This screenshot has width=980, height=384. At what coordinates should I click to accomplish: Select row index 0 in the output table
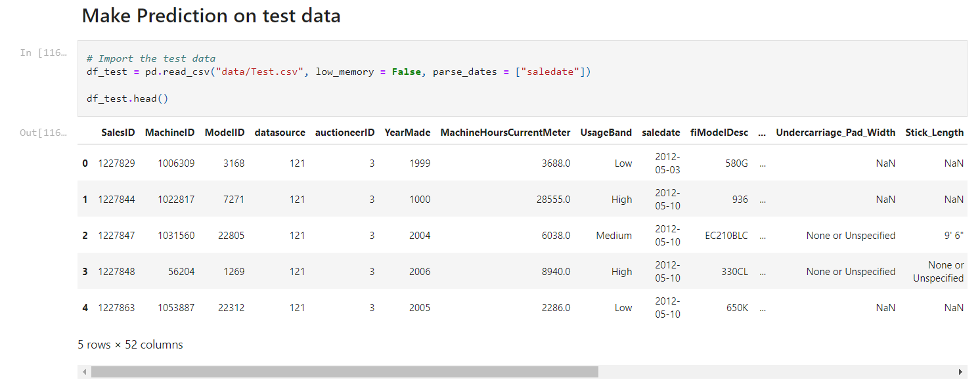[x=84, y=163]
